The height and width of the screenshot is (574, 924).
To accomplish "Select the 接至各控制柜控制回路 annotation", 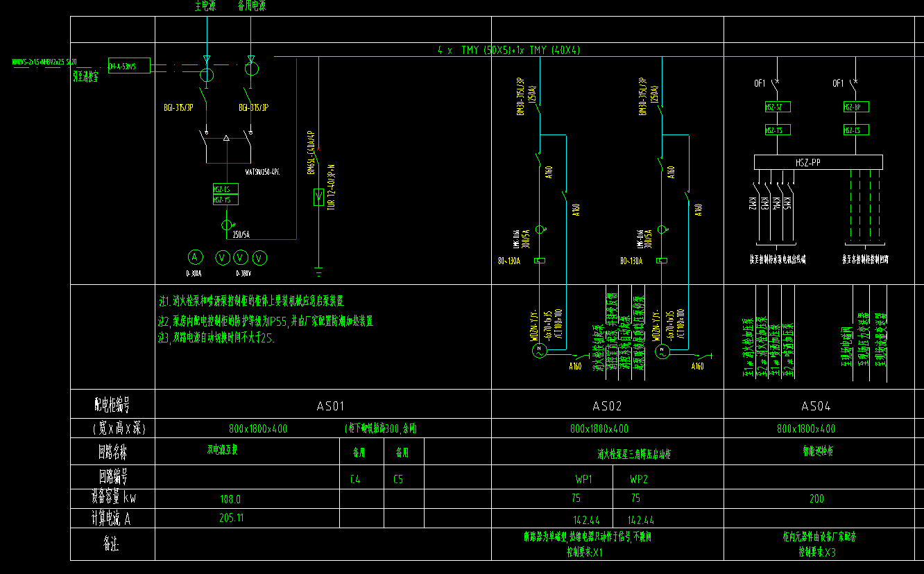I will (866, 259).
